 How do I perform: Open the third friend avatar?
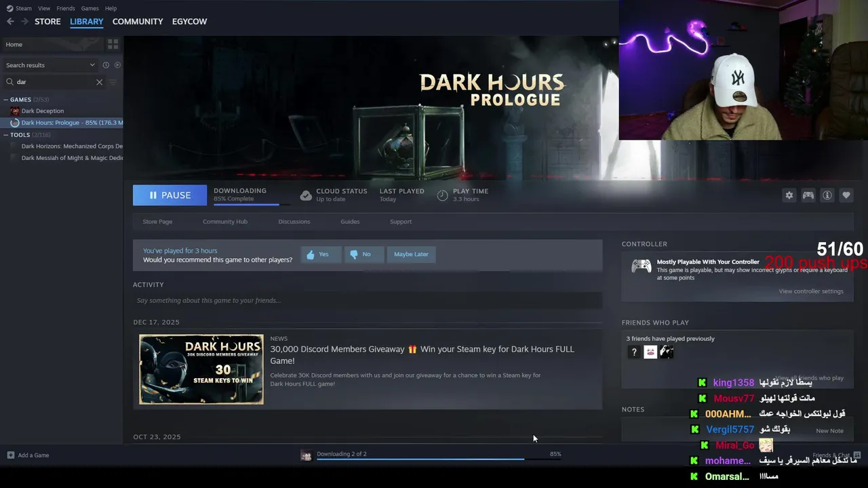pos(667,352)
